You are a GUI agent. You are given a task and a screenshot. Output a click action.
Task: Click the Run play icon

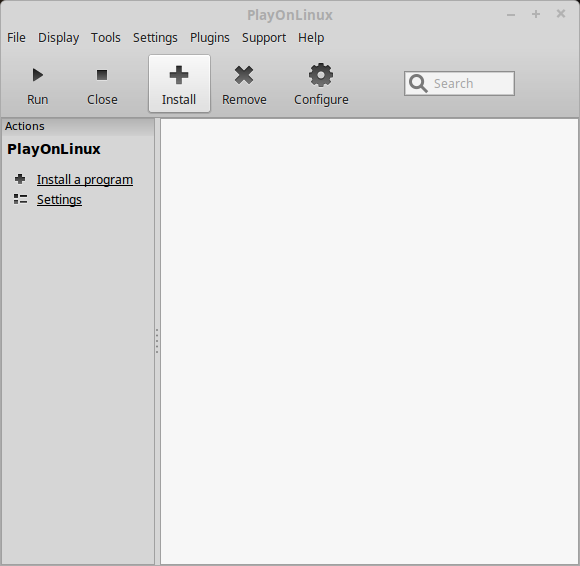click(38, 75)
